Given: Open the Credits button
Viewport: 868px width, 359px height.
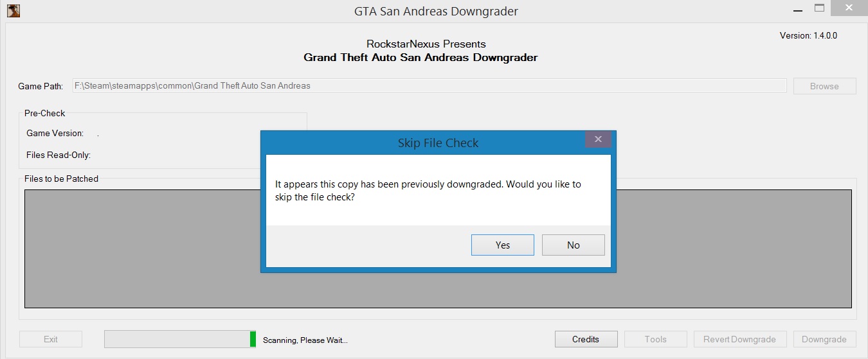Looking at the screenshot, I should click(586, 339).
